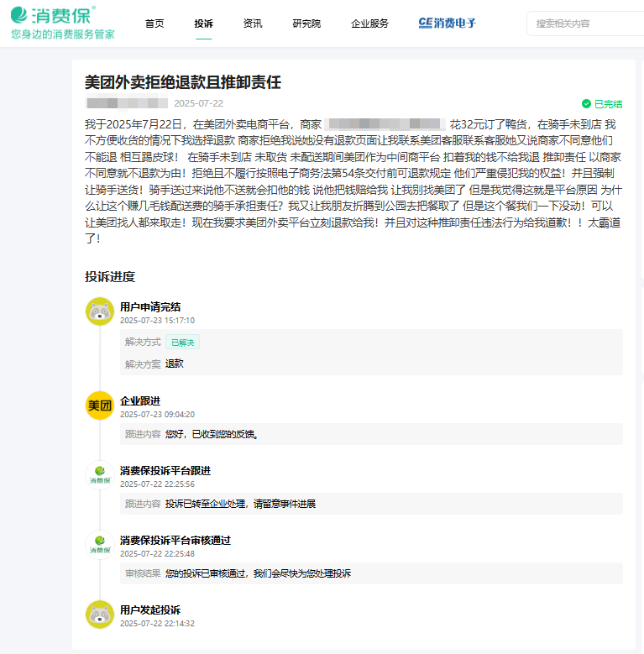Image resolution: width=644 pixels, height=654 pixels.
Task: Click the timestamp 2025-07-23 09:04:20
Action: (x=157, y=414)
